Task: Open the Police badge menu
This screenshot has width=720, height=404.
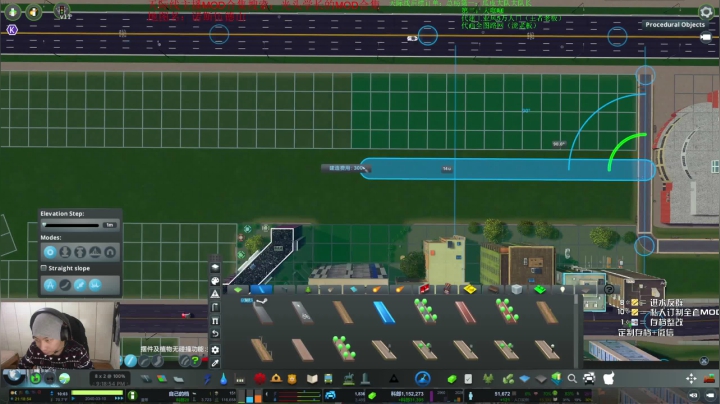Action: pyautogui.click(x=292, y=379)
